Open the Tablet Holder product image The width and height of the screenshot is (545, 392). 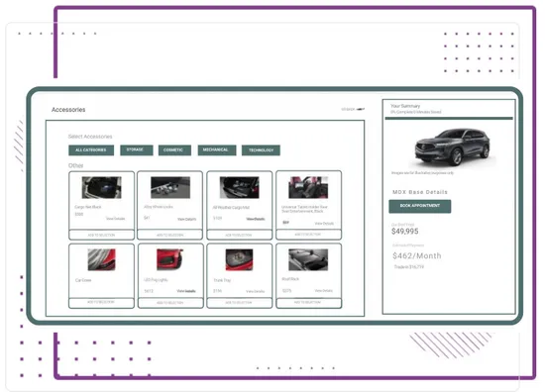[308, 187]
